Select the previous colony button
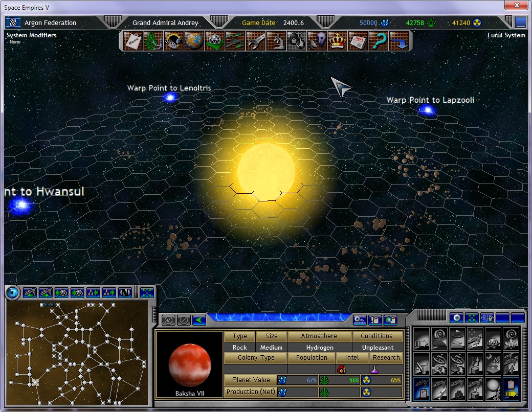Image resolution: width=532 pixels, height=412 pixels. pyautogui.click(x=61, y=292)
